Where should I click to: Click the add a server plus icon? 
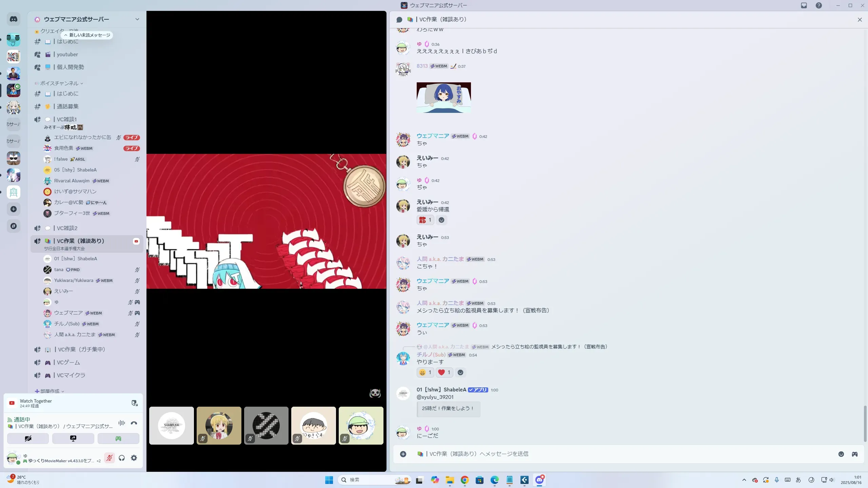coord(14,209)
